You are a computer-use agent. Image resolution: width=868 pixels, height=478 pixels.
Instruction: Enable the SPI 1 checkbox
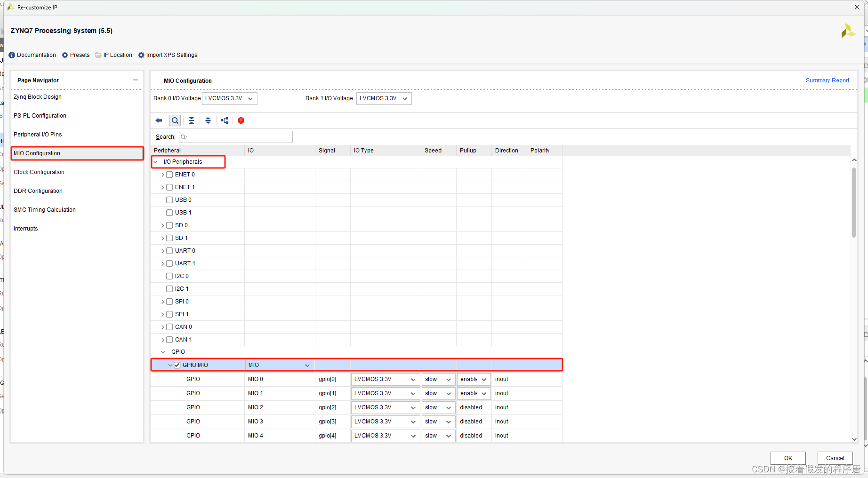[169, 314]
